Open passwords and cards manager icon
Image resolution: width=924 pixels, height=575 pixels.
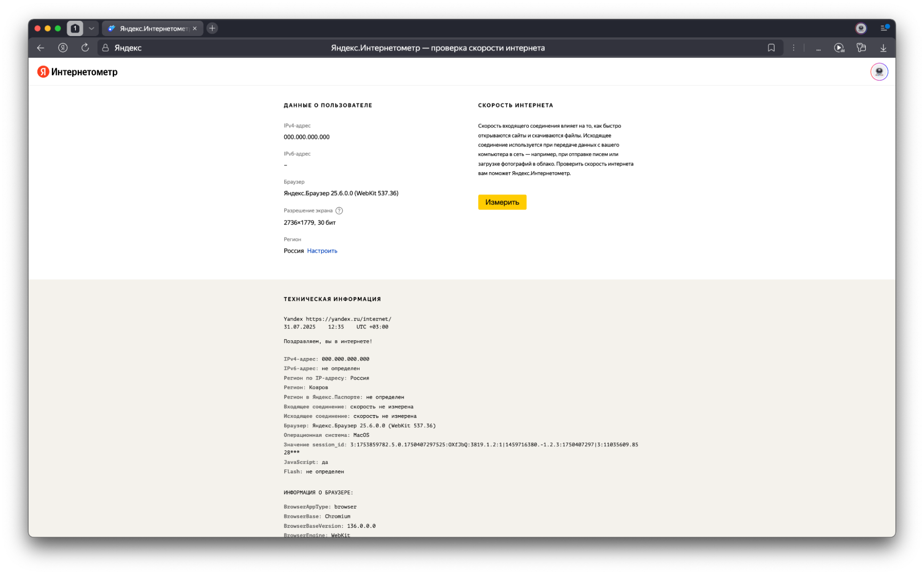861,48
